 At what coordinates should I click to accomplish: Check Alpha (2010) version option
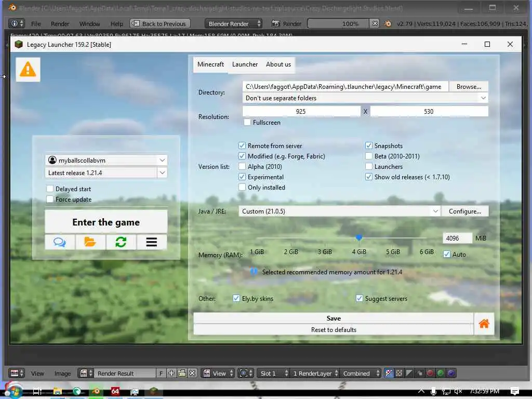[x=242, y=166]
